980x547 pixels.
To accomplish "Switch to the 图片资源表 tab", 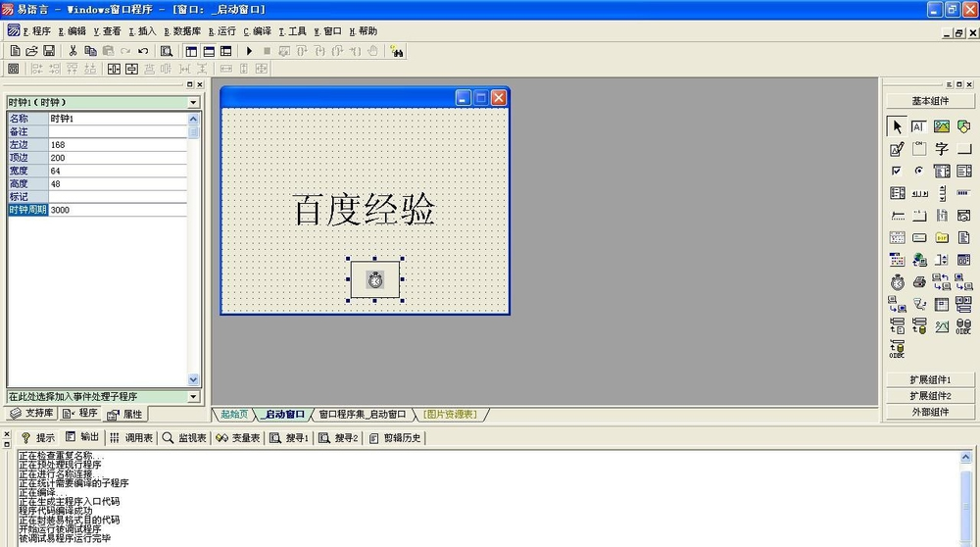I will coord(450,414).
